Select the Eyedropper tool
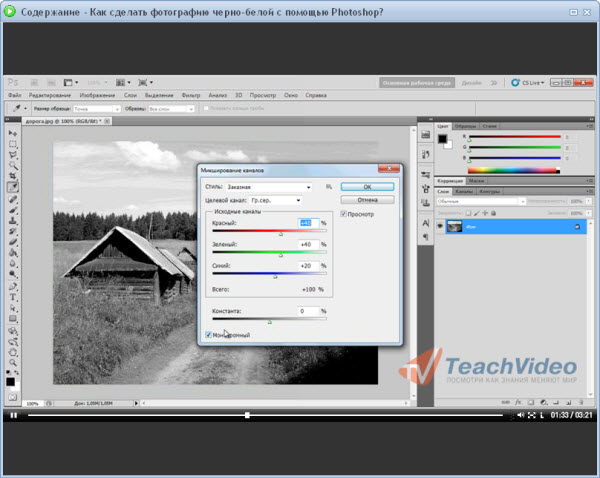The image size is (600, 478). [x=13, y=187]
